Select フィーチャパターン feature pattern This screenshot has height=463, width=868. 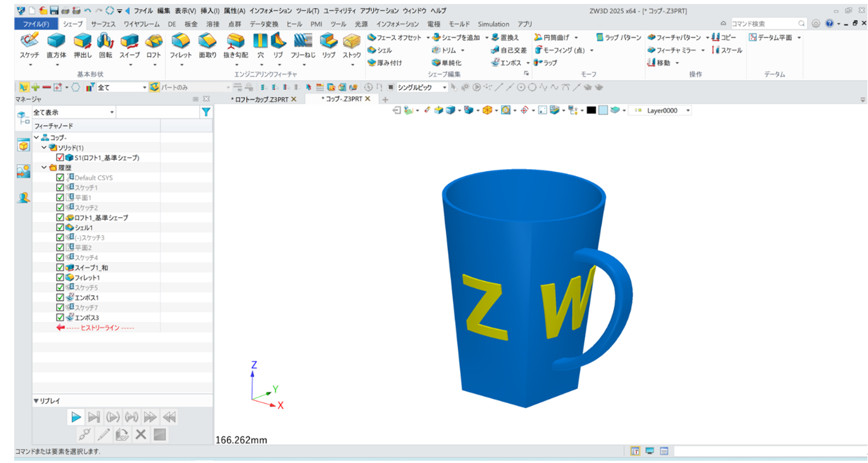pos(674,38)
